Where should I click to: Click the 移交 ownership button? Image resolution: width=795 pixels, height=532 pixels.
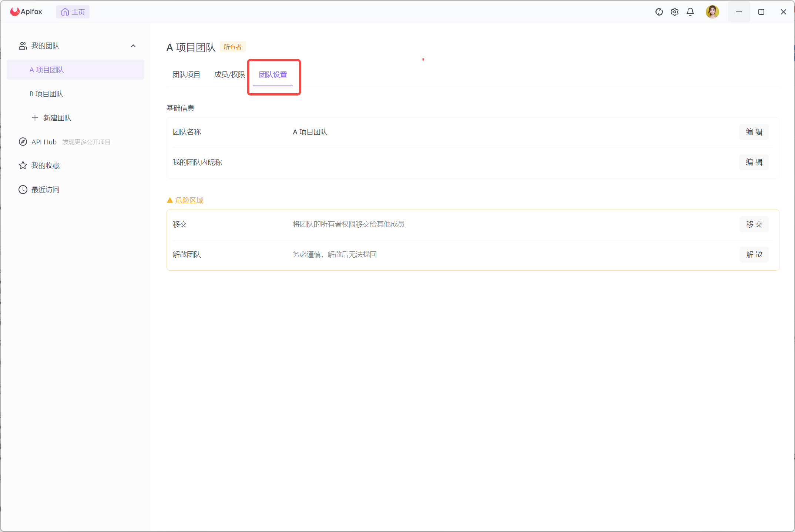point(754,224)
